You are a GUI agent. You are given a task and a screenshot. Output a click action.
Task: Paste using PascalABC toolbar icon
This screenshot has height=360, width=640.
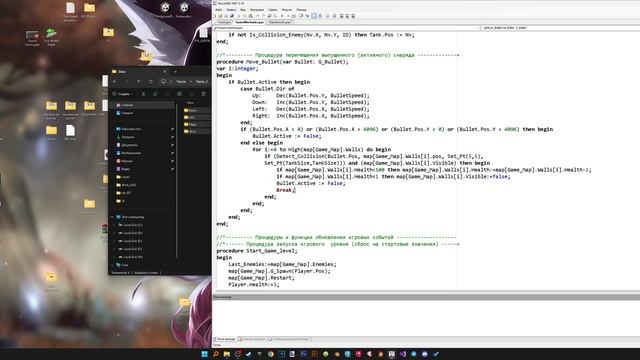pos(250,16)
